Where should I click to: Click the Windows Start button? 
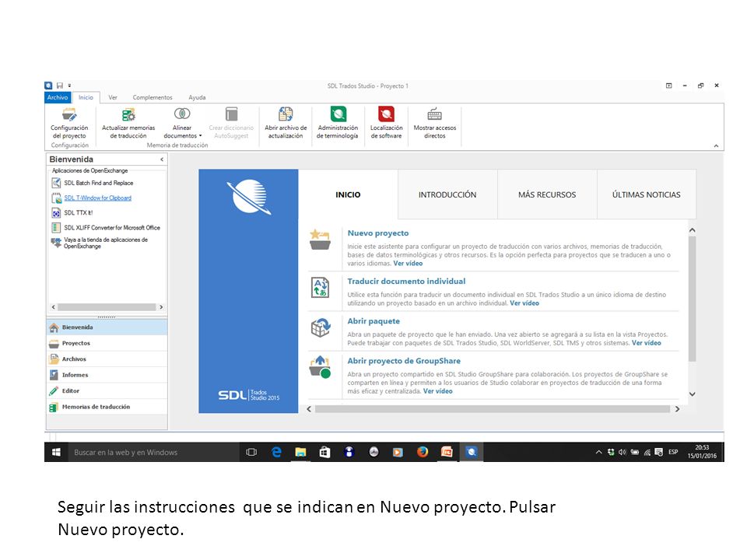56,452
